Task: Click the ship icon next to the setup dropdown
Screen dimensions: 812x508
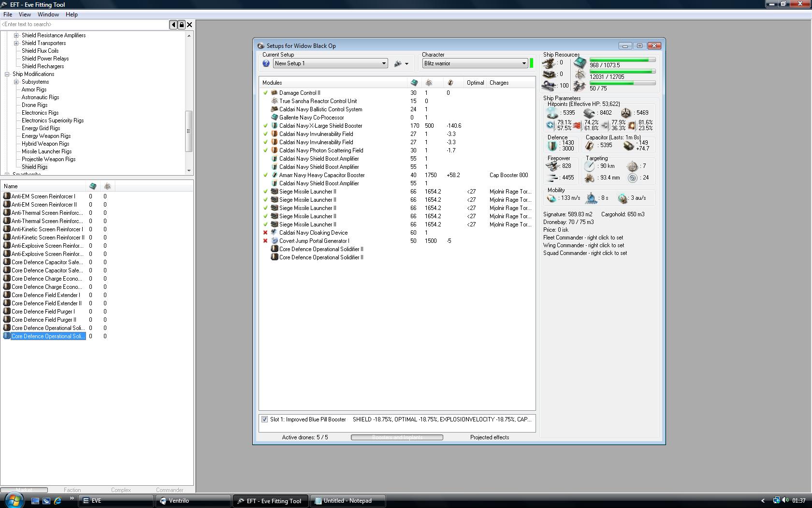Action: pyautogui.click(x=398, y=63)
